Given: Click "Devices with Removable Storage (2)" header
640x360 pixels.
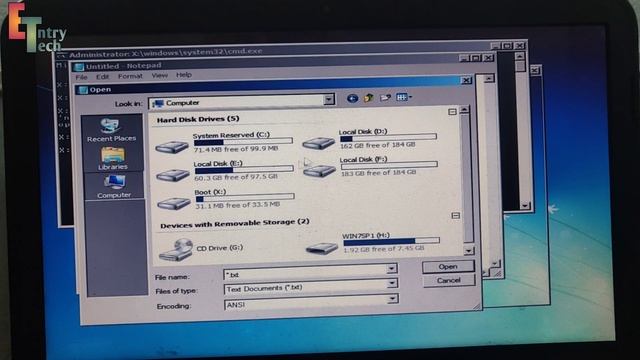Looking at the screenshot, I should pos(235,224).
